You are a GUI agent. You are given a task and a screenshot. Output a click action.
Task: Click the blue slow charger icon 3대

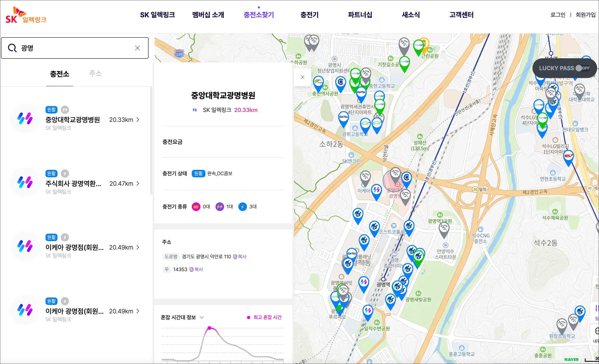(243, 207)
